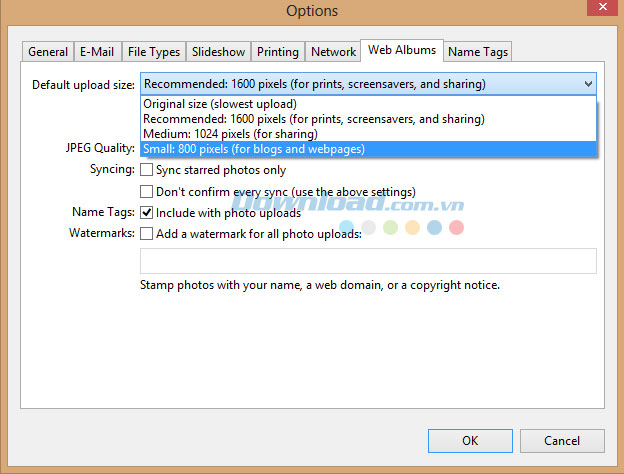Switch to the E-Mail tab

point(98,52)
